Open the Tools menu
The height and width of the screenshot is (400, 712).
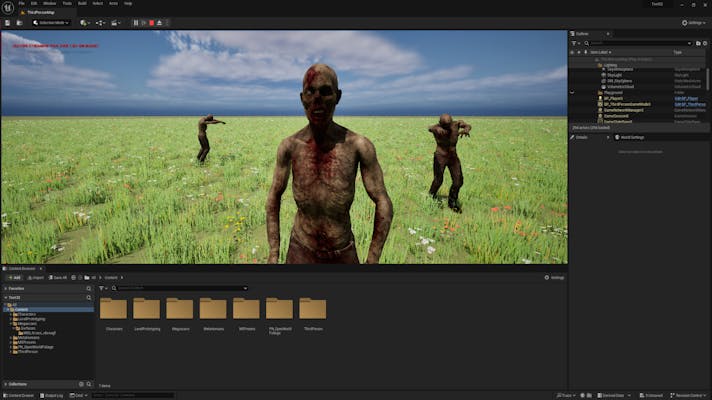point(67,3)
